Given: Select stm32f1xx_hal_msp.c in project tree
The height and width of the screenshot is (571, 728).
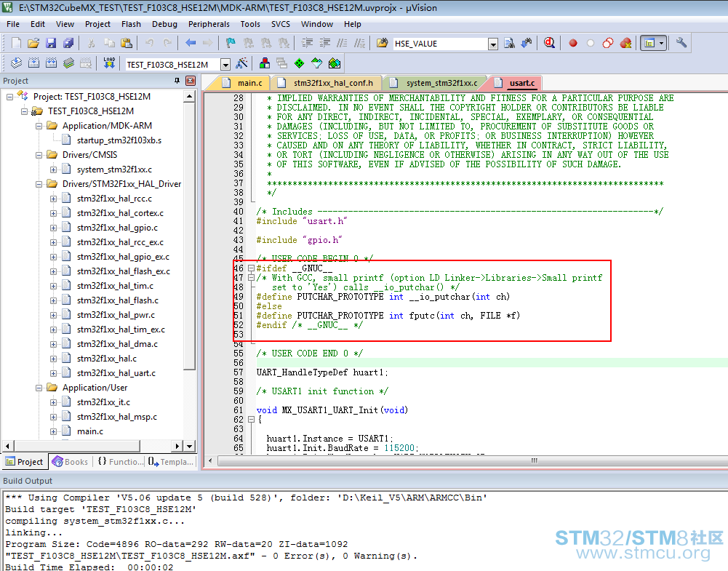Looking at the screenshot, I should [116, 417].
